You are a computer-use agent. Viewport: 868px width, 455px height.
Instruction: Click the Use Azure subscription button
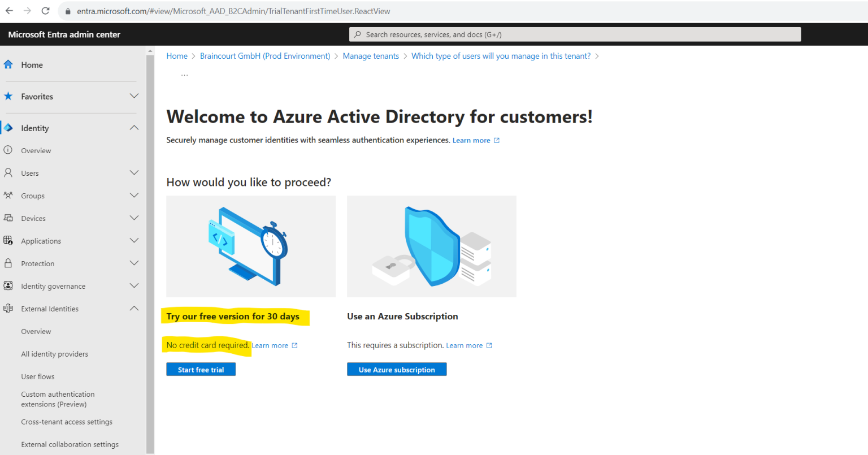coord(397,369)
